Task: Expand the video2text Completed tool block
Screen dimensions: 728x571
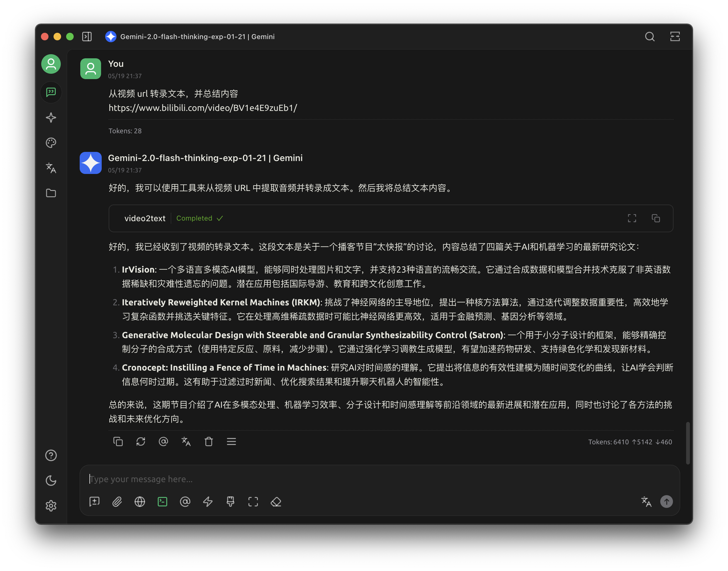Action: (390, 218)
